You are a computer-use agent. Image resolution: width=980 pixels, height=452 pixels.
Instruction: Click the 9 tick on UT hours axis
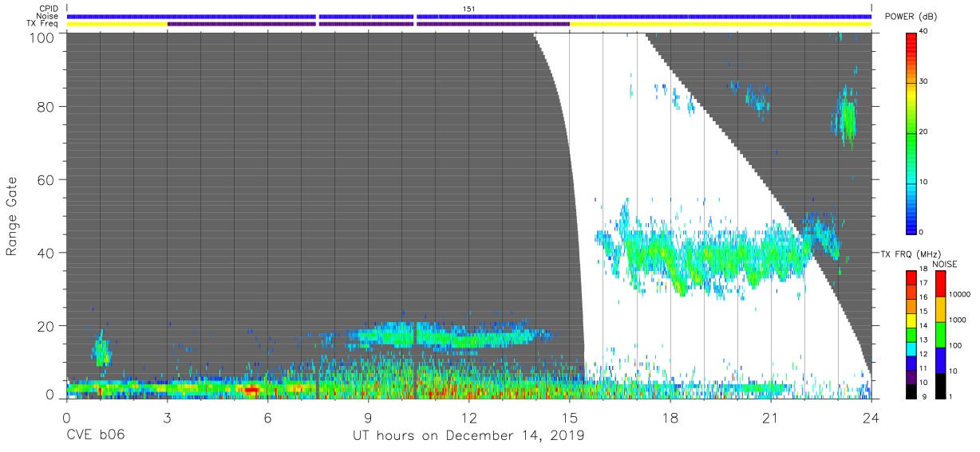coord(368,417)
